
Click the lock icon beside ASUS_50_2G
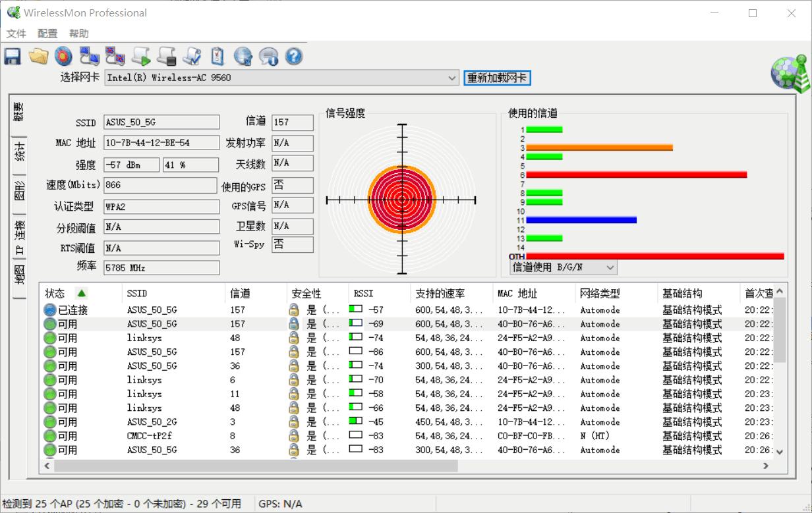[x=295, y=421]
